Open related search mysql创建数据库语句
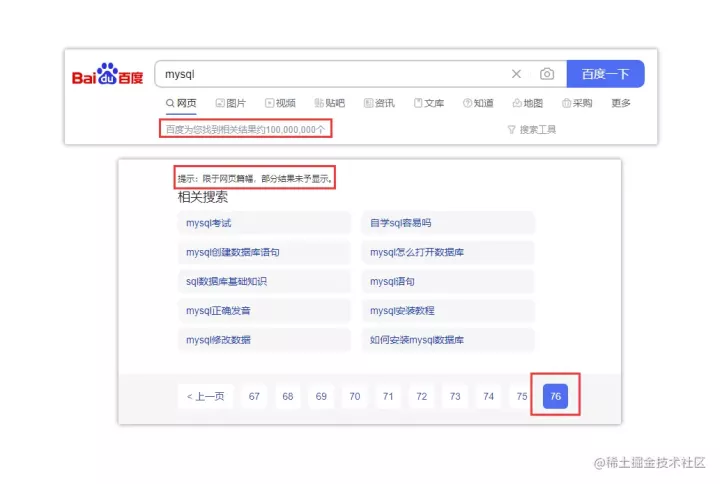The image size is (720, 484). click(x=264, y=252)
